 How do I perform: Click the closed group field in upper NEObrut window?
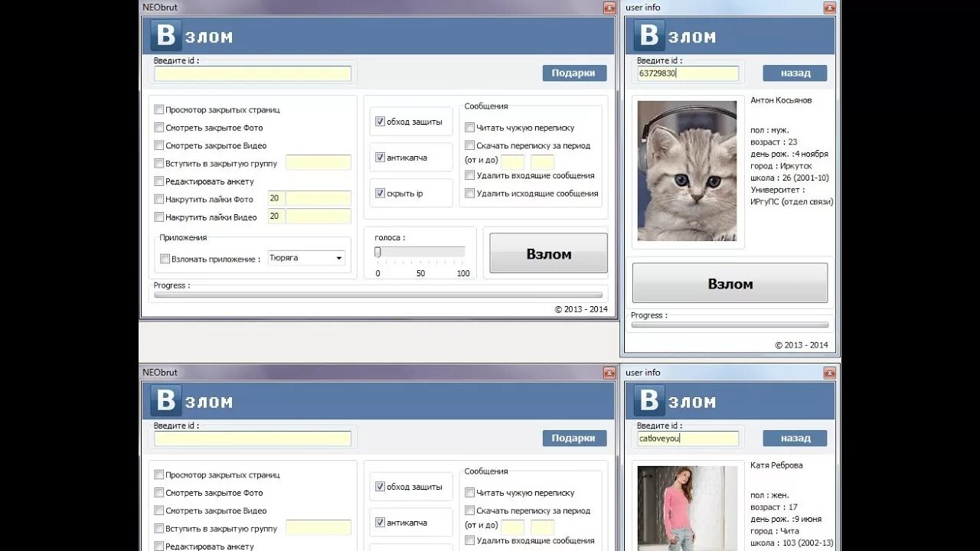click(318, 163)
